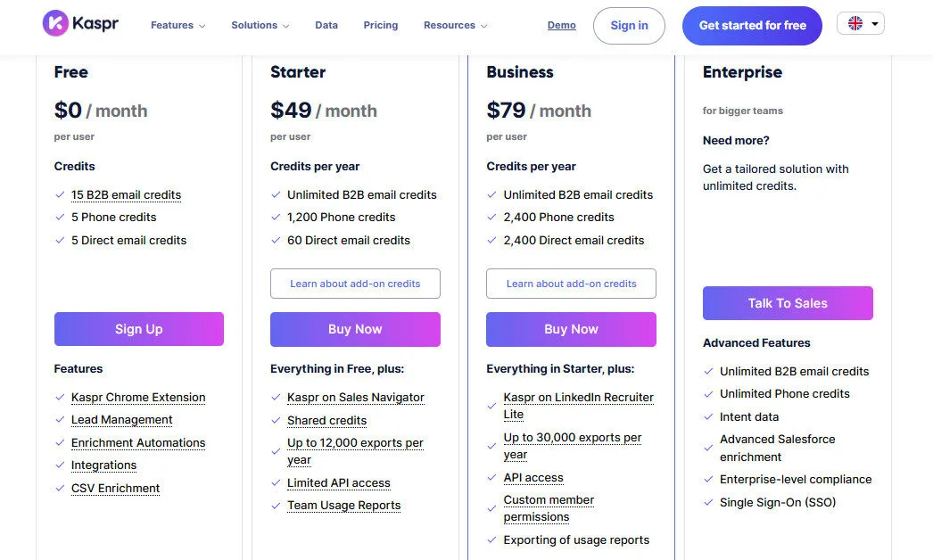Click Buy Now on the Business plan
This screenshot has height=560, width=933.
tap(571, 329)
